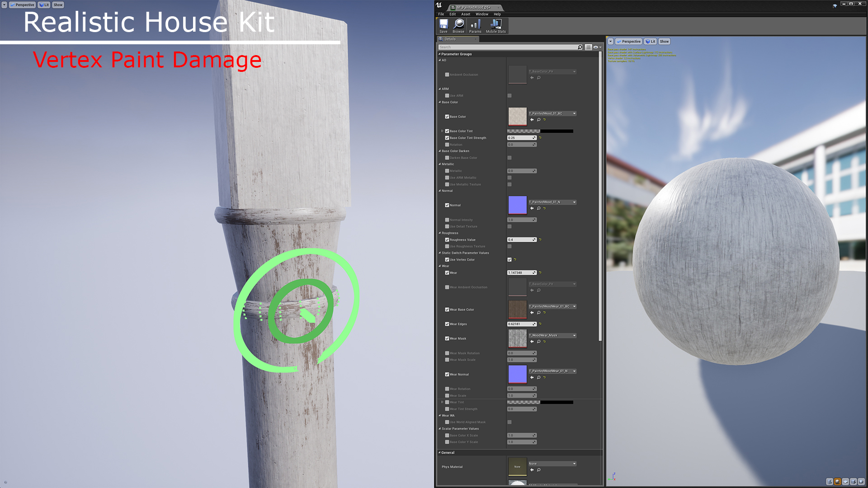Toggle Use Vertex Color value checkbox
This screenshot has height=488, width=868.
[x=509, y=260]
